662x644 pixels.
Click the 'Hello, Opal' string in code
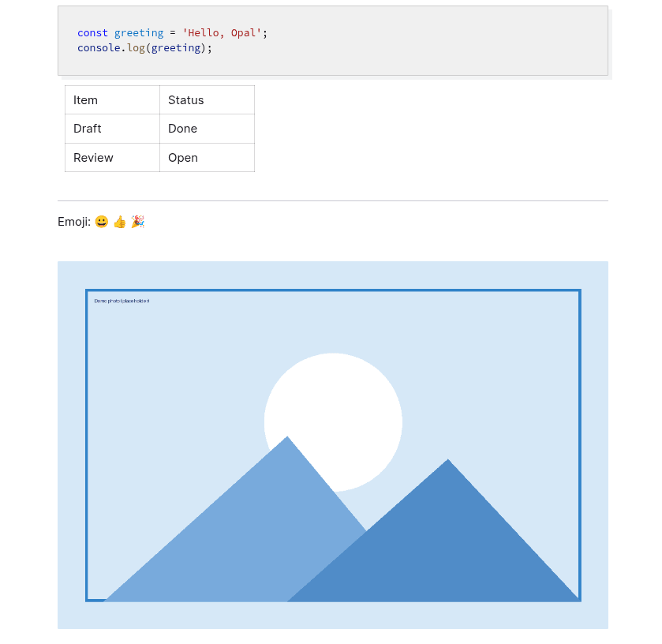pyautogui.click(x=222, y=33)
